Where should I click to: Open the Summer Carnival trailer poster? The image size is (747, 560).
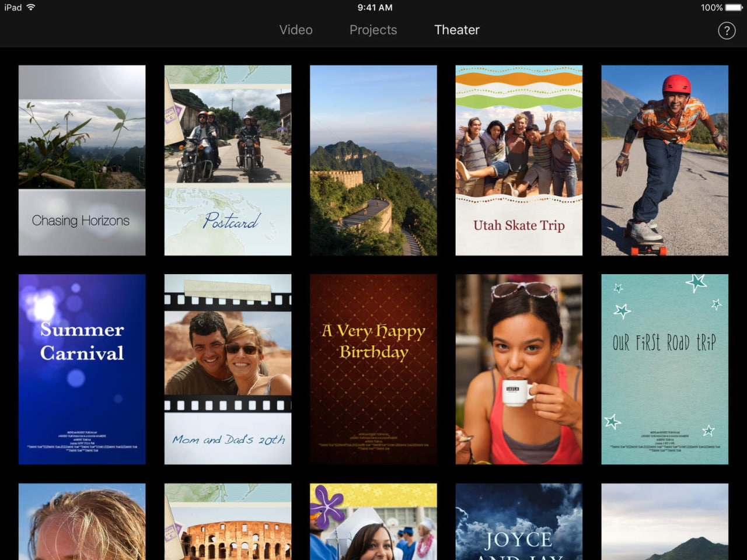[x=82, y=369]
